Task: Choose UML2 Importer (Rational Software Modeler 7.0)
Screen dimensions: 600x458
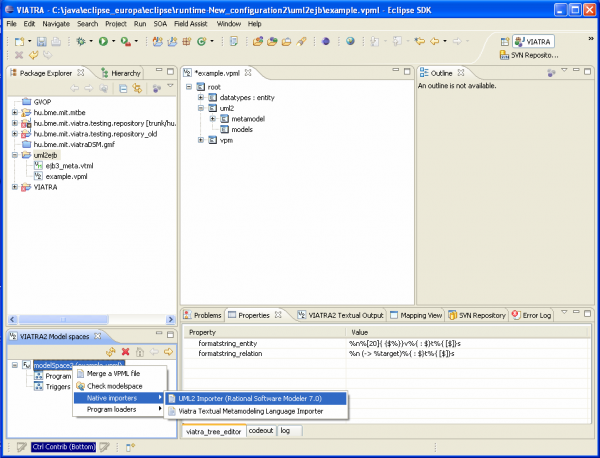Action: tap(256, 398)
